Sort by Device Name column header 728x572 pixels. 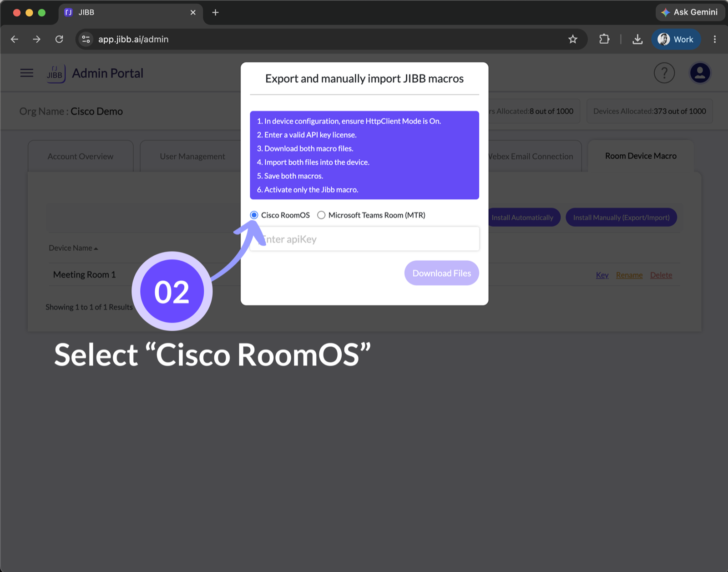click(73, 248)
